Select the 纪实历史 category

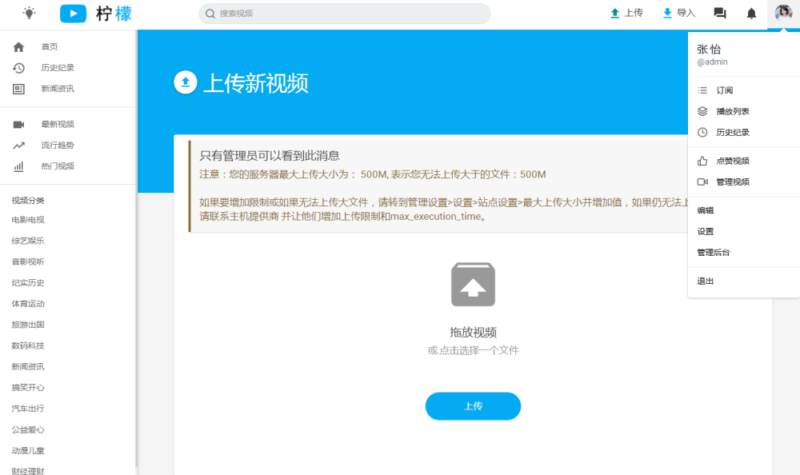28,282
